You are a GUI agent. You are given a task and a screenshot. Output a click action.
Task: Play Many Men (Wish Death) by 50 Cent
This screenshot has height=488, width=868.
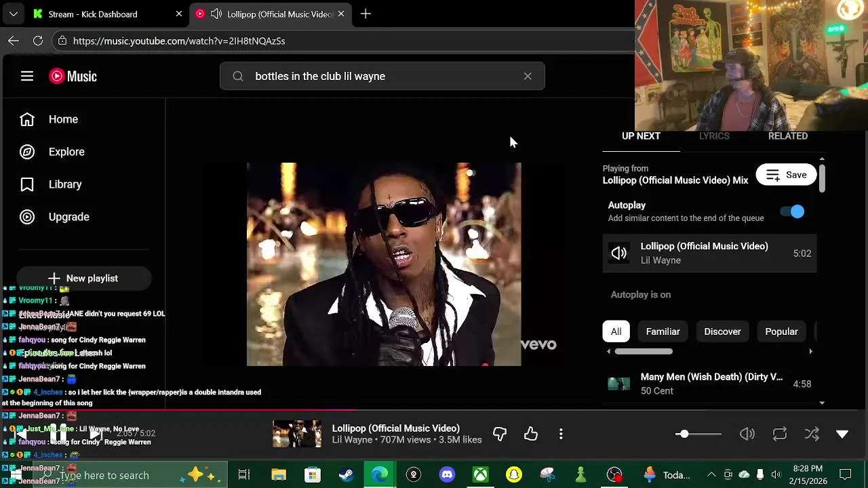click(x=709, y=384)
